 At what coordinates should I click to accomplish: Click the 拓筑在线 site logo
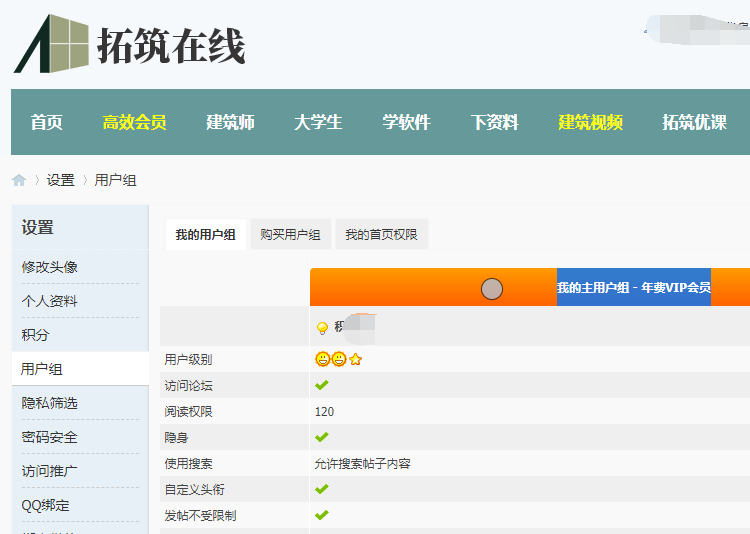pos(129,44)
